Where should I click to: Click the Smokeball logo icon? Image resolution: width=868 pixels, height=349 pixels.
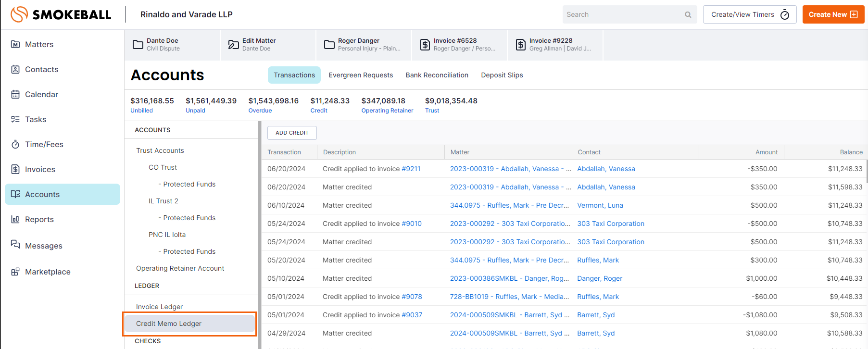pyautogui.click(x=19, y=14)
